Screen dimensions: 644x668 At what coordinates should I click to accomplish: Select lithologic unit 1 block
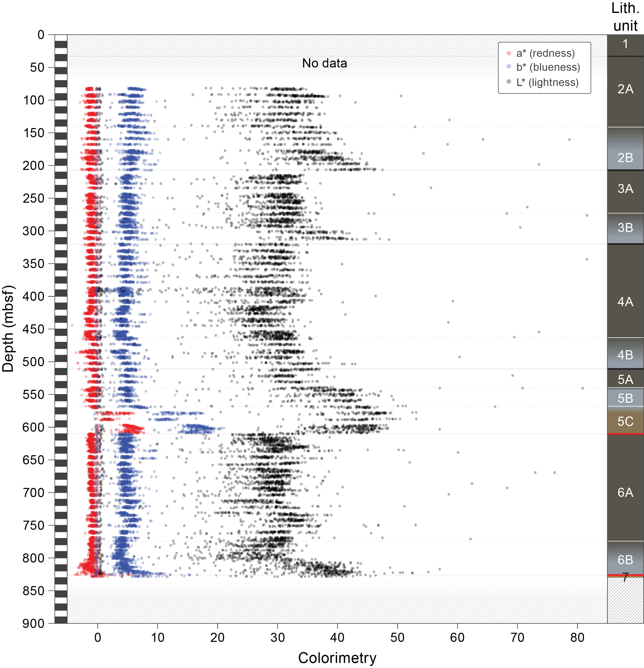click(625, 44)
